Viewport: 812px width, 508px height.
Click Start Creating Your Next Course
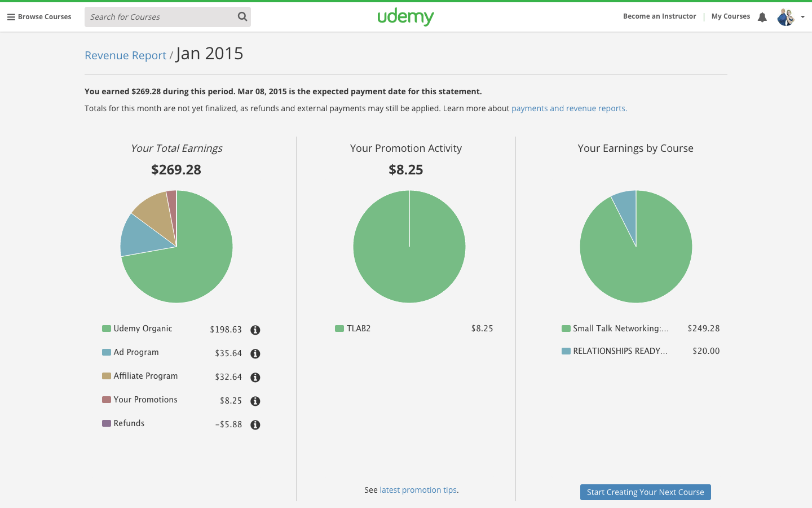pos(646,492)
